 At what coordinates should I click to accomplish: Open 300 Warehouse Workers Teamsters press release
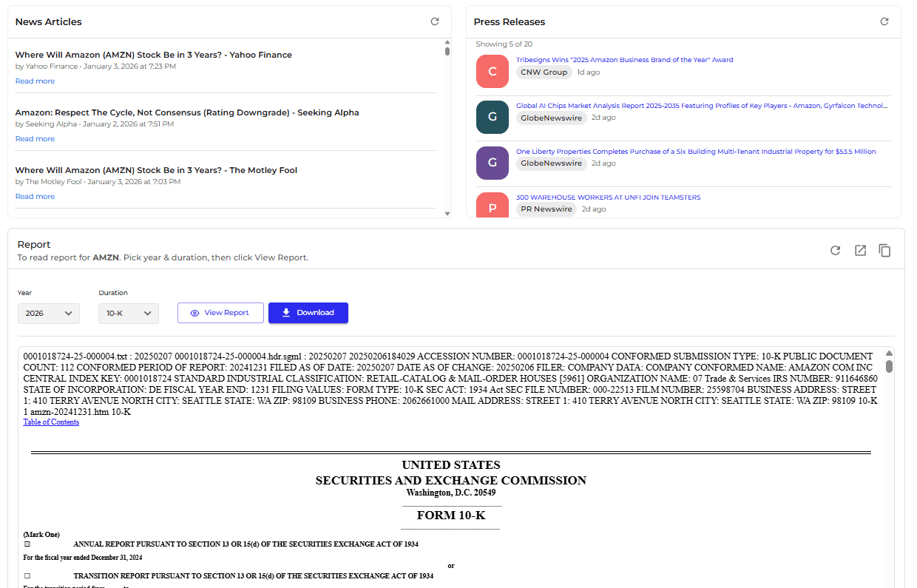(608, 197)
